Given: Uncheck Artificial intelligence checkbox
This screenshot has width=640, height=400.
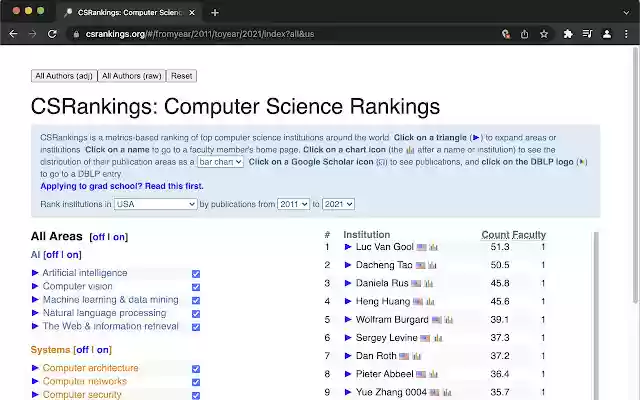Looking at the screenshot, I should 196,274.
